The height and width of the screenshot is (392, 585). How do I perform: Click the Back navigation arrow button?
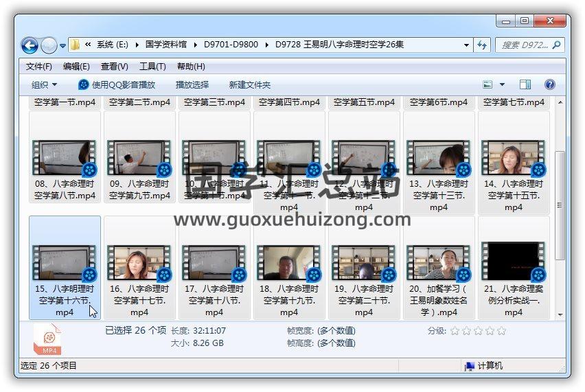30,46
